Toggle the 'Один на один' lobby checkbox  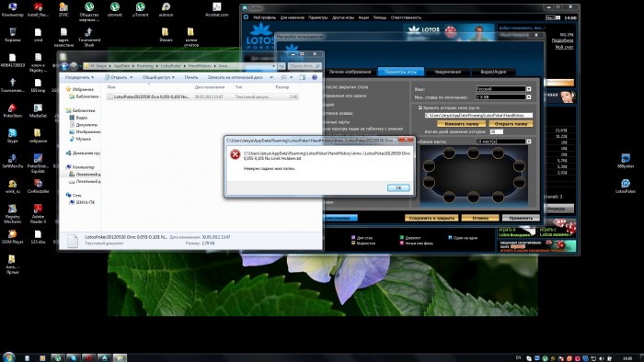(x=450, y=237)
